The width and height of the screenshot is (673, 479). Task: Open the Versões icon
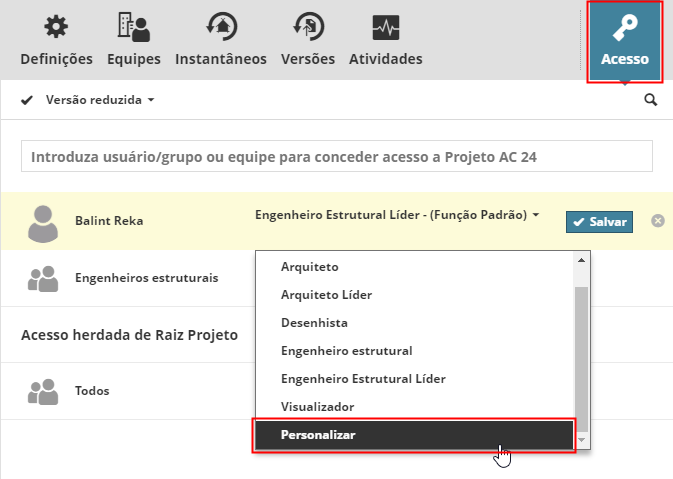click(307, 28)
